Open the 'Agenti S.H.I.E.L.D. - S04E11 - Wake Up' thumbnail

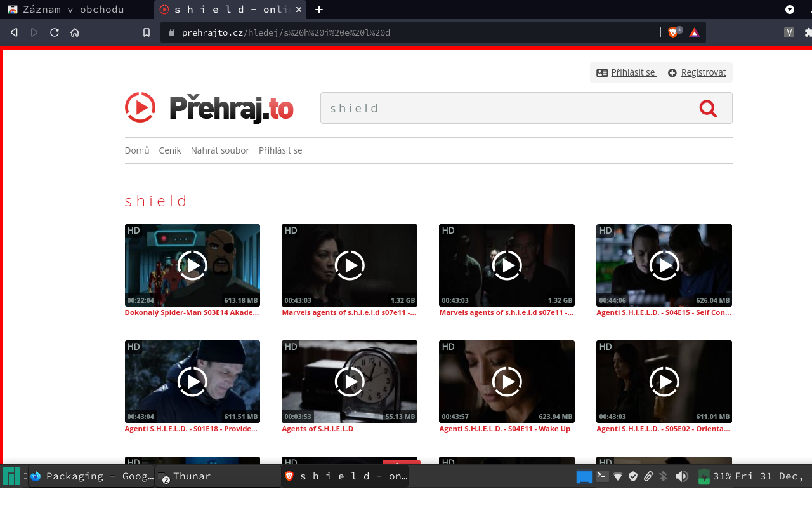tap(507, 382)
